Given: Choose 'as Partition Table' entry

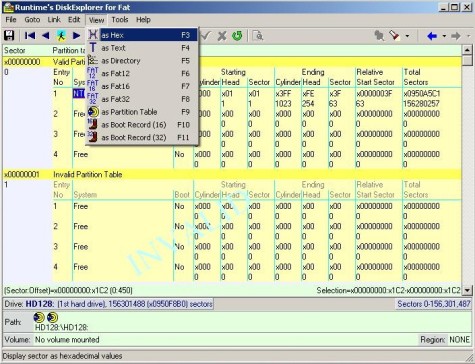Looking at the screenshot, I should pyautogui.click(x=143, y=112).
